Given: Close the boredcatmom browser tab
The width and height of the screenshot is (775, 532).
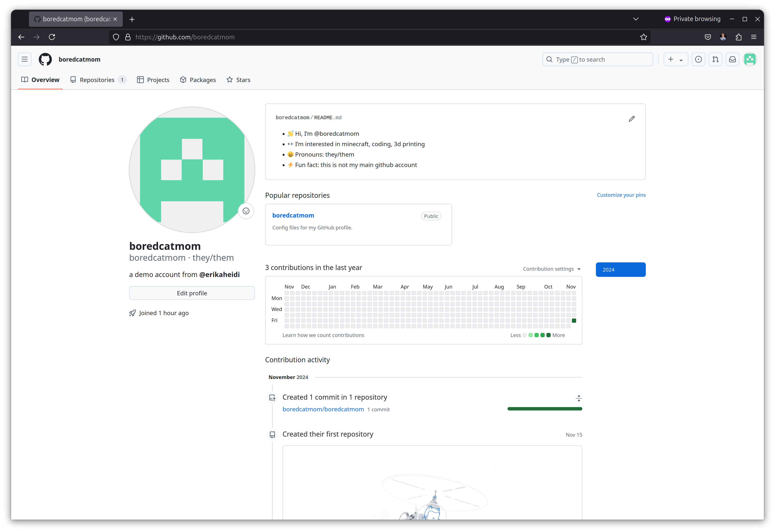Looking at the screenshot, I should pyautogui.click(x=115, y=19).
